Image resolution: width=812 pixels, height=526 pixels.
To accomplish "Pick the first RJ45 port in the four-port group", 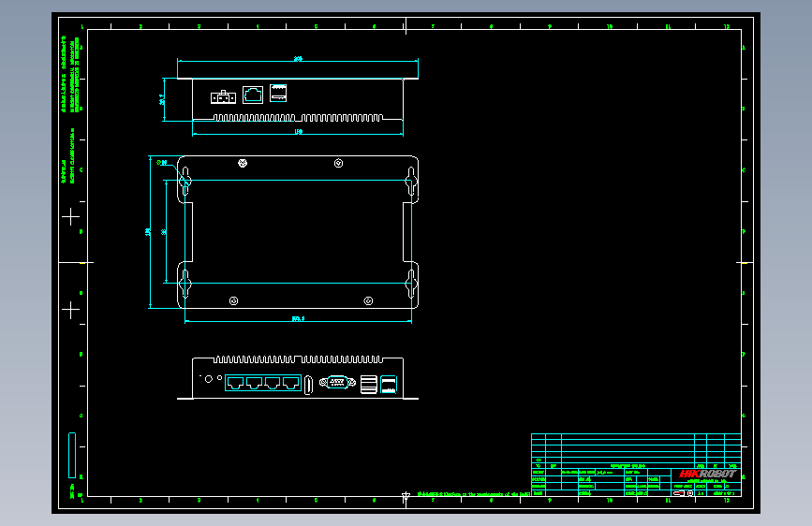I will pyautogui.click(x=235, y=383).
